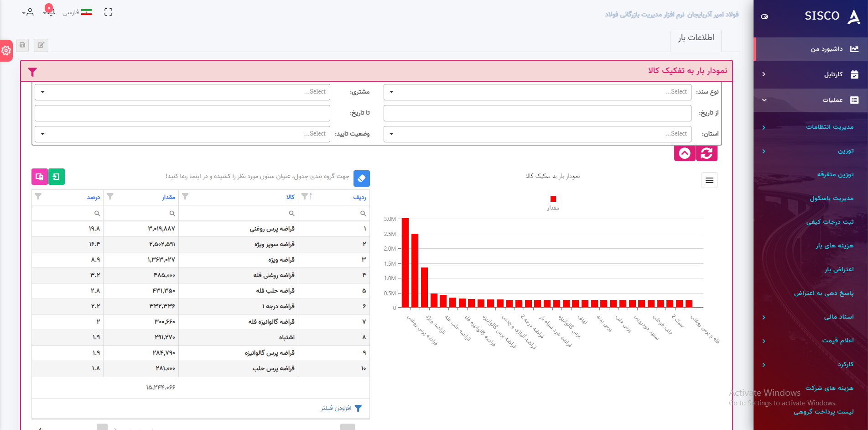Image resolution: width=868 pixels, height=430 pixels.
Task: Open the وضعیت تایید dropdown
Action: click(x=182, y=134)
